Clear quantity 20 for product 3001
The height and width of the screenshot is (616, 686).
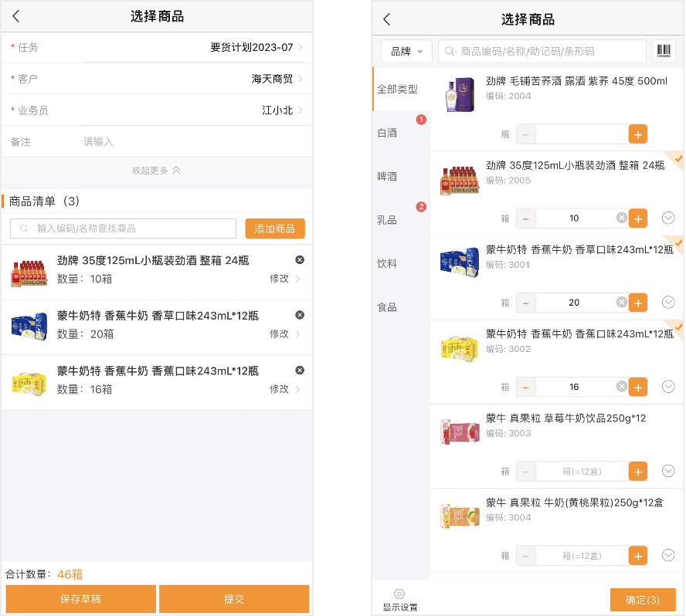tap(621, 302)
